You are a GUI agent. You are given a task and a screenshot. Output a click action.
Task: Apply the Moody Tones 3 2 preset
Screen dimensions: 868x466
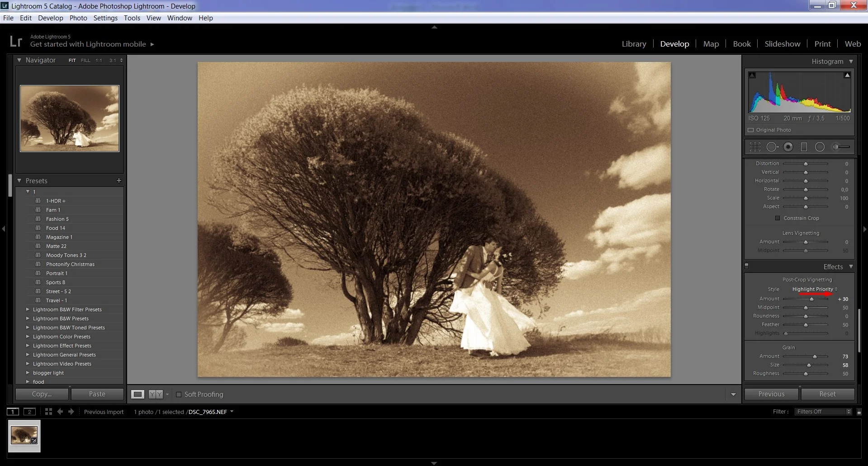(66, 255)
